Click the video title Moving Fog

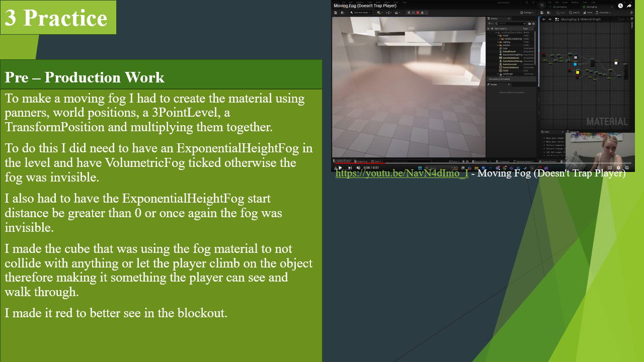(x=365, y=6)
